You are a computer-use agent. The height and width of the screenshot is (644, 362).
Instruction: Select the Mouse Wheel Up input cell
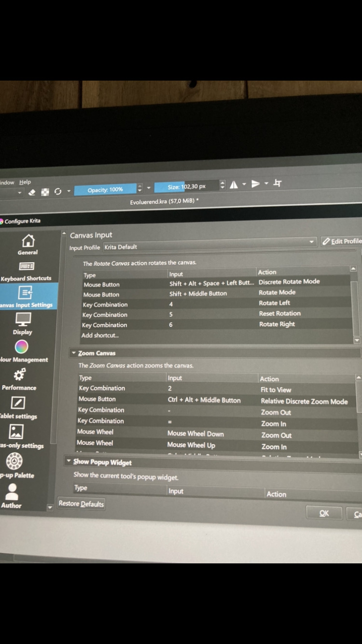tap(191, 445)
